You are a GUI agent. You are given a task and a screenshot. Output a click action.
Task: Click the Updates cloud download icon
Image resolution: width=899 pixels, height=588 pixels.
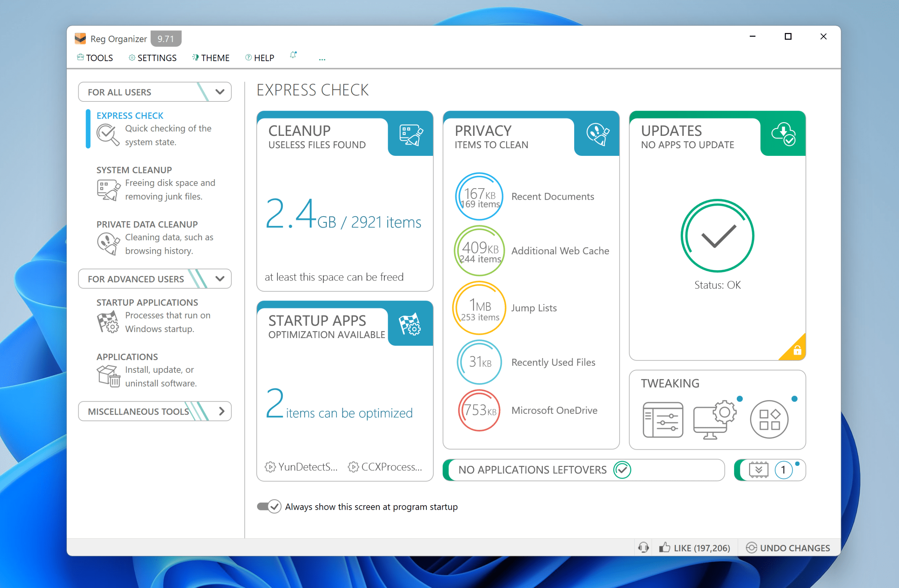point(783,134)
